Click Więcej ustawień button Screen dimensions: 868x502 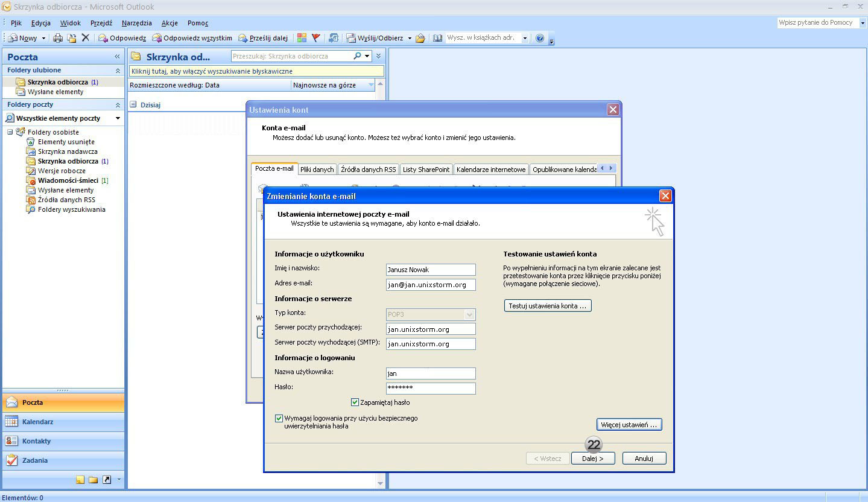pos(629,425)
